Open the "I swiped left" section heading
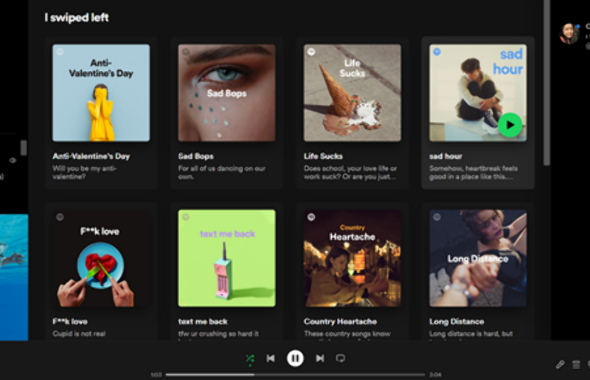The height and width of the screenshot is (380, 590). (77, 18)
